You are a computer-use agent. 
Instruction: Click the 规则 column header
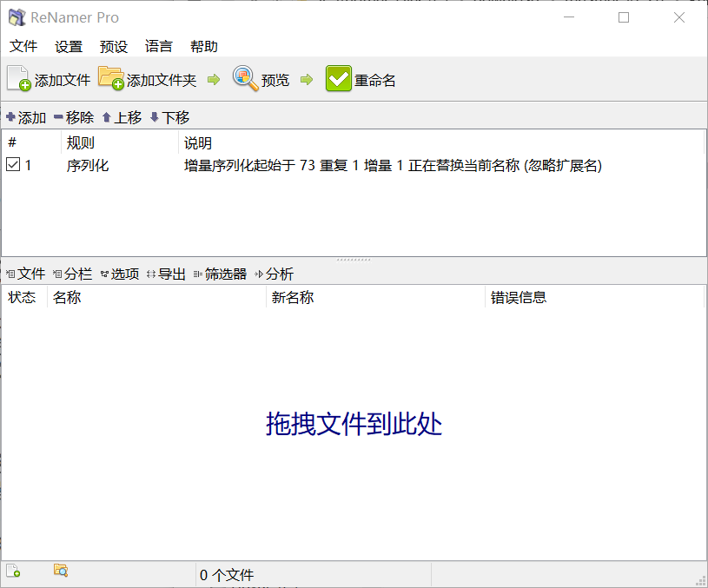coord(120,142)
